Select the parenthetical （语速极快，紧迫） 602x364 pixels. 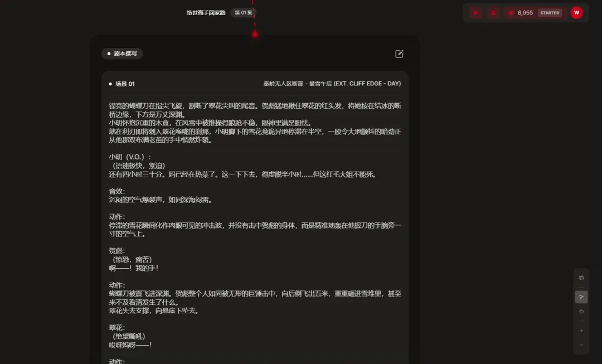coord(138,166)
